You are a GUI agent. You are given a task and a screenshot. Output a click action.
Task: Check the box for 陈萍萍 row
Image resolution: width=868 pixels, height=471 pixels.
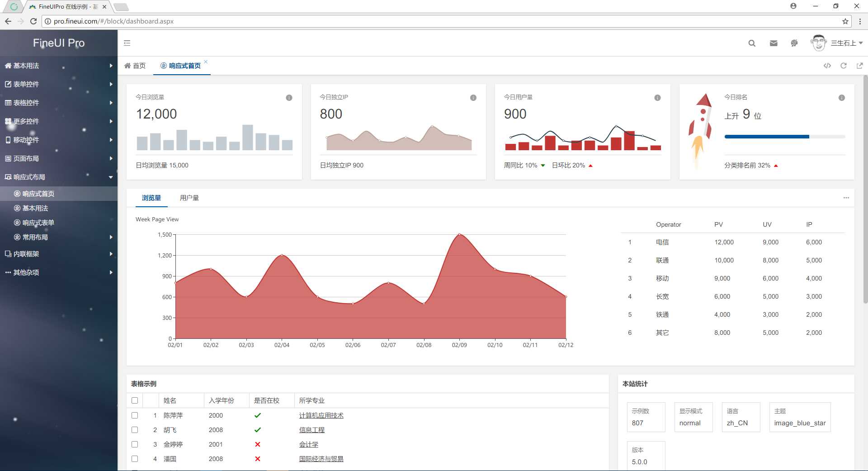(x=135, y=415)
